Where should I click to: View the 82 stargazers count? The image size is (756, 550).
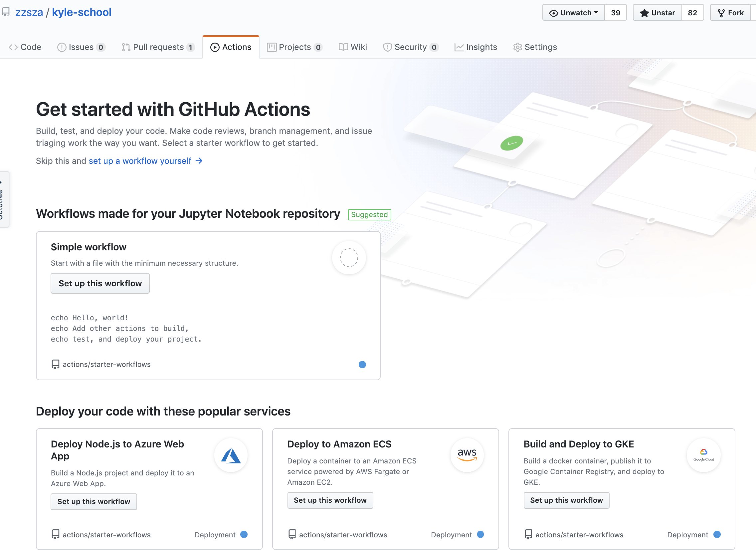(x=692, y=13)
